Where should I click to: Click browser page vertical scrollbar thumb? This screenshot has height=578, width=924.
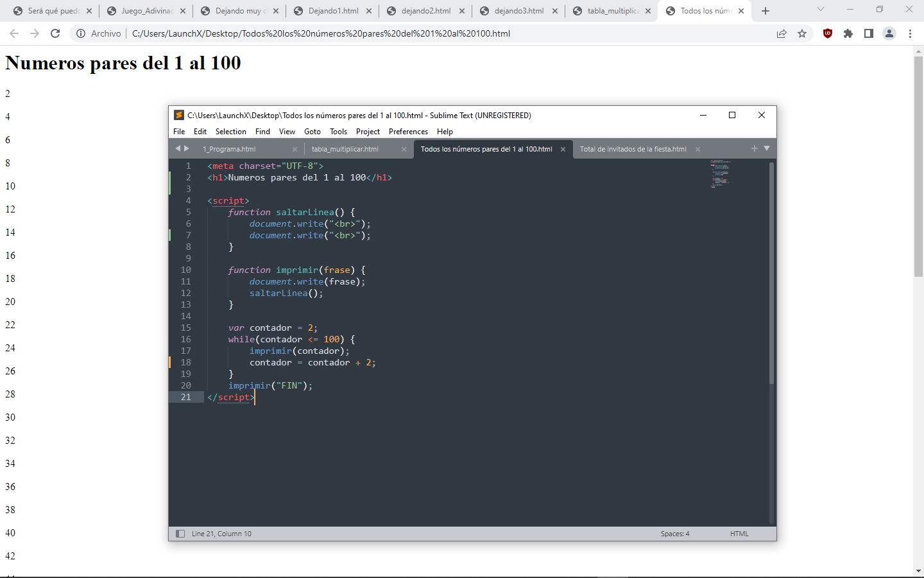point(918,166)
